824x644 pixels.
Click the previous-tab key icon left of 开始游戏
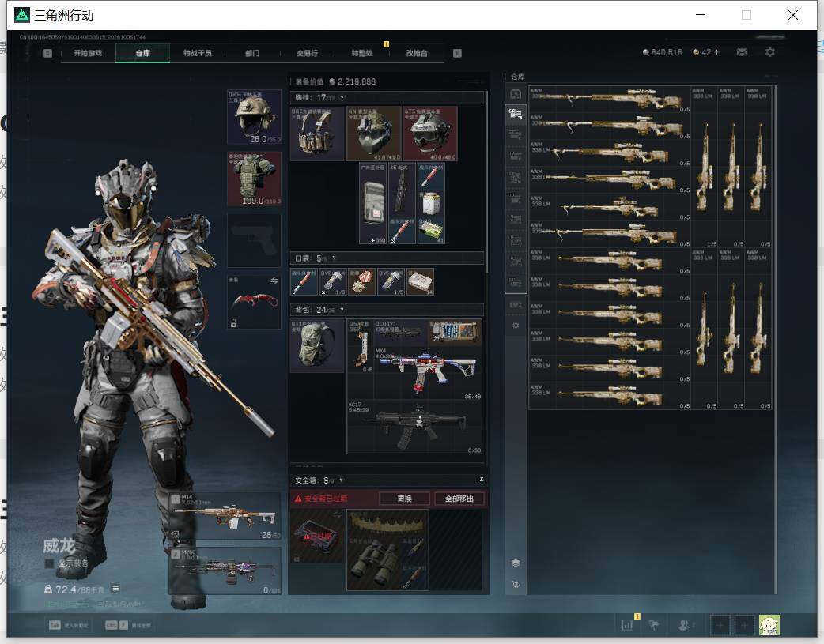tap(47, 53)
